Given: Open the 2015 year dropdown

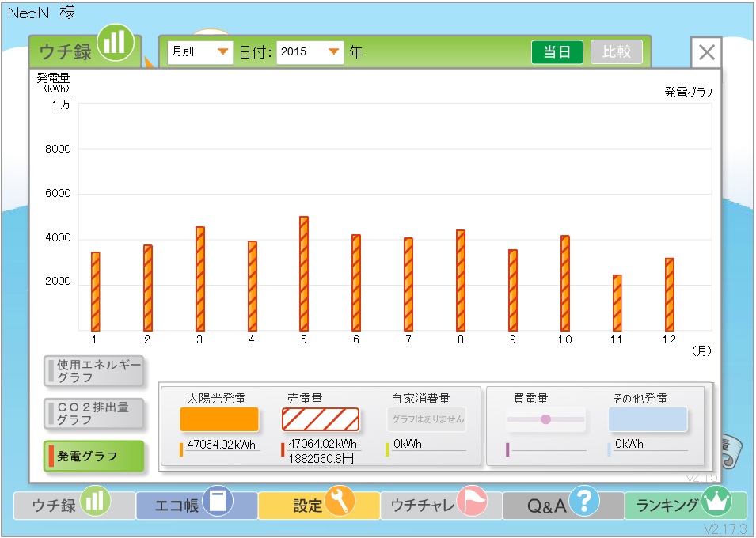Looking at the screenshot, I should point(310,51).
